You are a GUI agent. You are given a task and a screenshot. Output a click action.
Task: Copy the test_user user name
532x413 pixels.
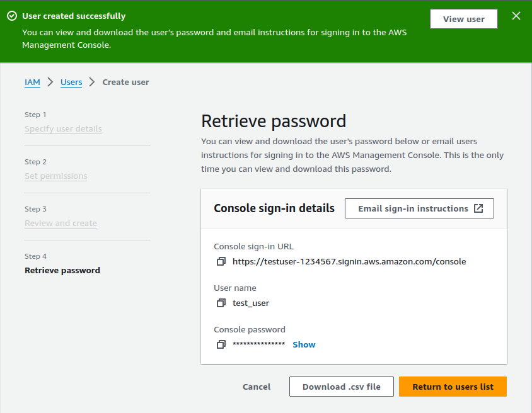(221, 303)
